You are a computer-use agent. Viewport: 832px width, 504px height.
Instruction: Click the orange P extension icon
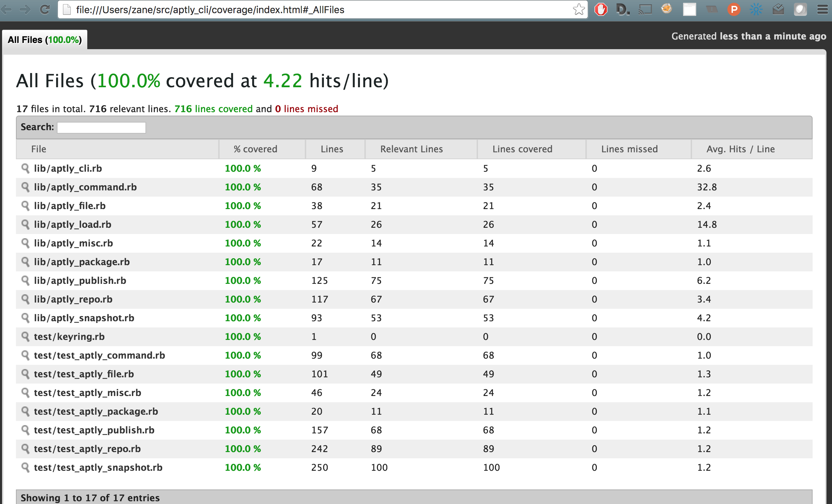pyautogui.click(x=734, y=9)
